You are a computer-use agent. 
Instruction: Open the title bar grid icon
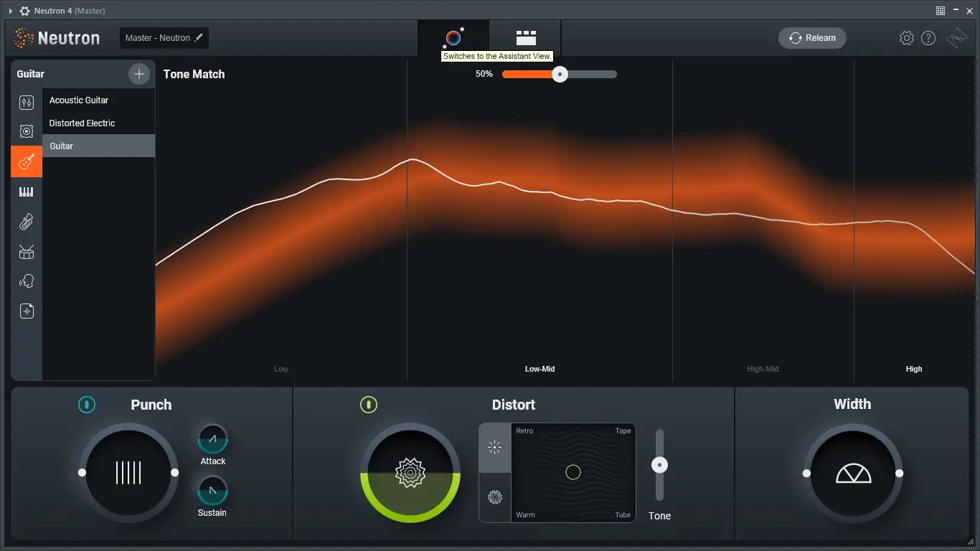(x=941, y=11)
